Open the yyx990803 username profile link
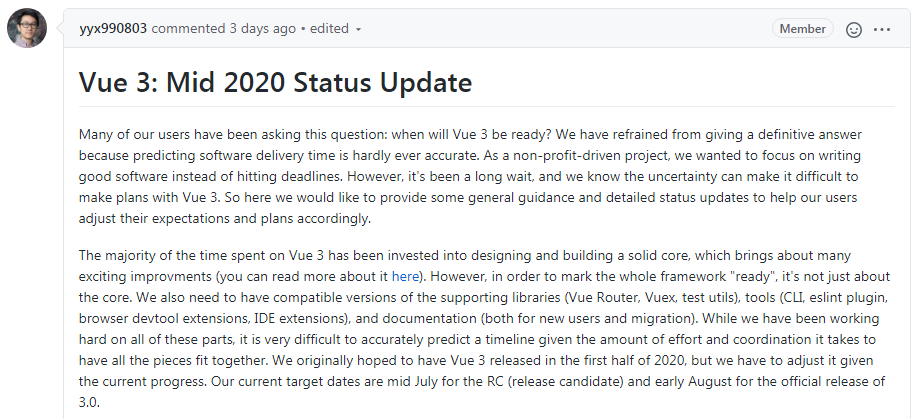Screen dimensions: 918x419 113,28
